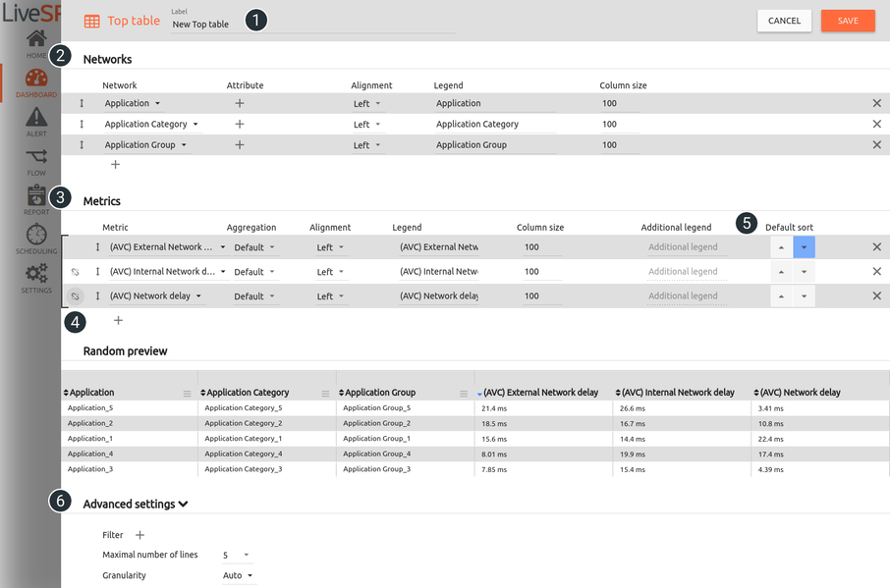The image size is (890, 588).
Task: Collapse the Advanced settings section
Action: coord(136,505)
